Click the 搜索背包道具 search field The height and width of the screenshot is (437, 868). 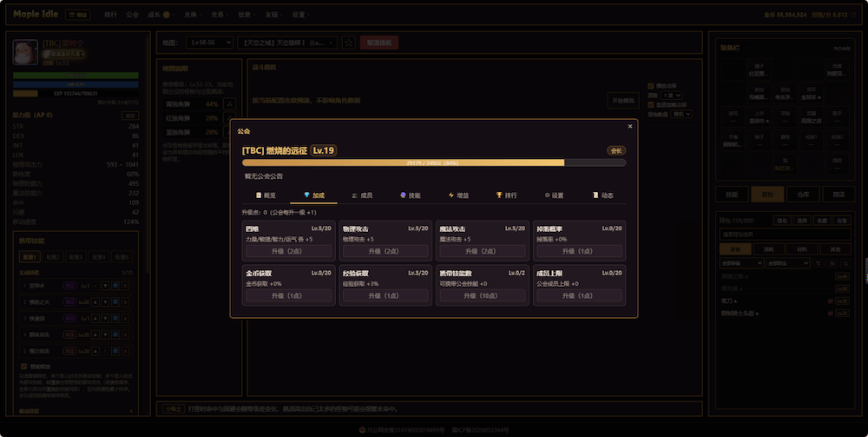785,235
